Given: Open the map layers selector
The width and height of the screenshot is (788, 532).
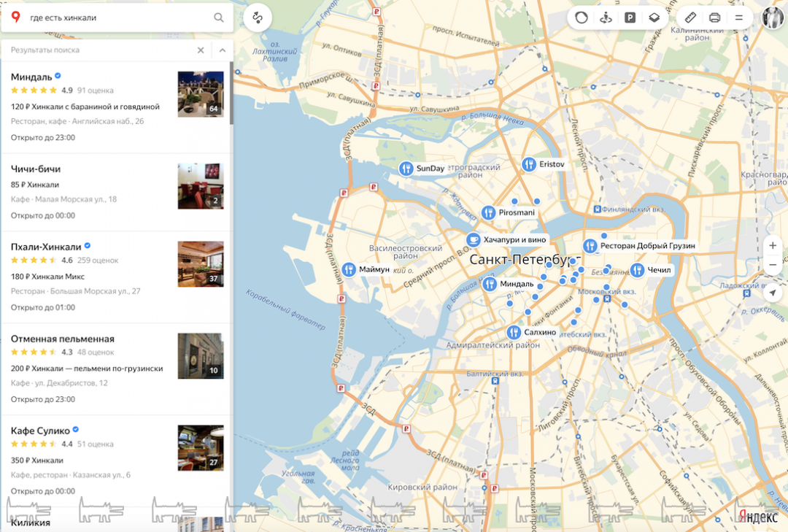Looking at the screenshot, I should 654,18.
